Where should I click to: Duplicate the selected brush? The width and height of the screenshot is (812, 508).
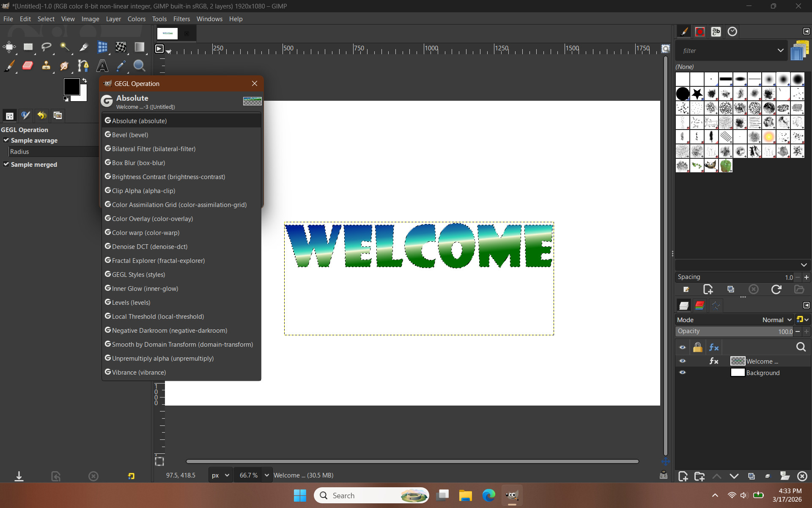tap(731, 289)
